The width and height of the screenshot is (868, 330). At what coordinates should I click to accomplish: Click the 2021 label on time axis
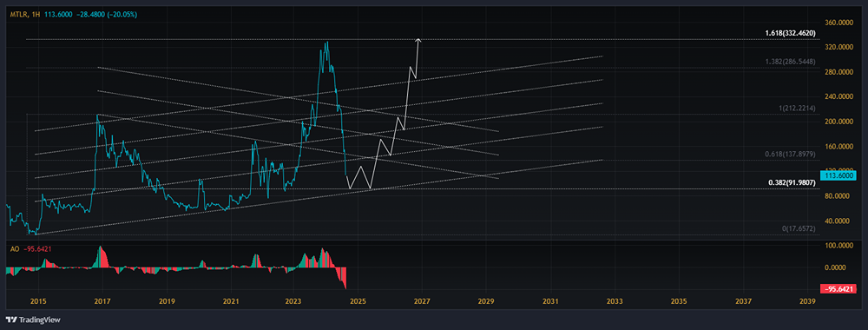coord(230,301)
